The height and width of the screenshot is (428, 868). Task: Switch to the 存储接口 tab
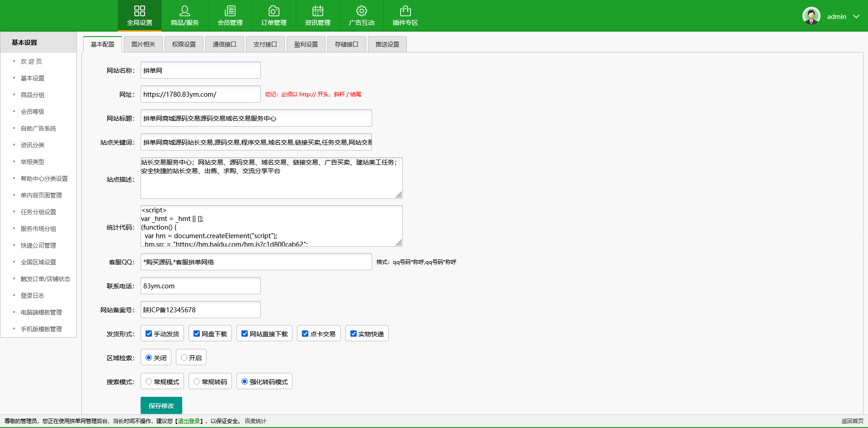pyautogui.click(x=347, y=44)
